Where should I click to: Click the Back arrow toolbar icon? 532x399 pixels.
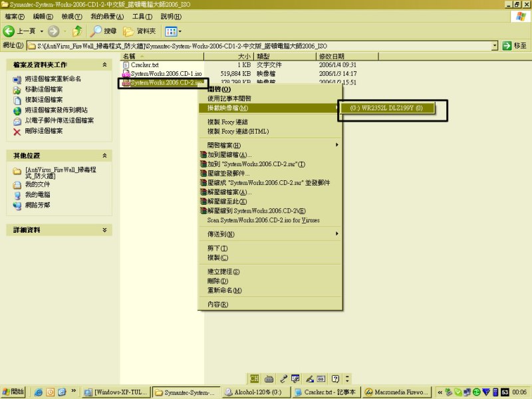[x=9, y=31]
